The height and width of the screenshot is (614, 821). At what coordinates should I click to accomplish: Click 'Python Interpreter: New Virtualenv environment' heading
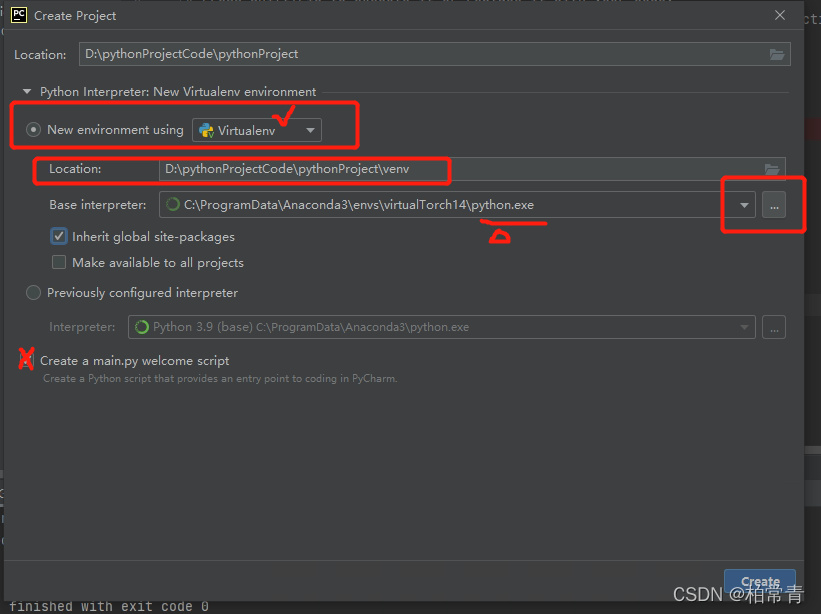pyautogui.click(x=178, y=92)
